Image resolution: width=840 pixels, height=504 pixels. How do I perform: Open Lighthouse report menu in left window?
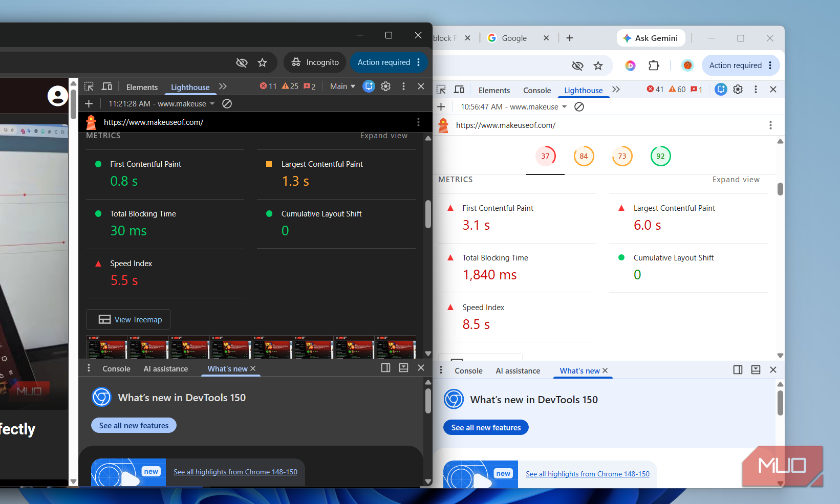418,122
